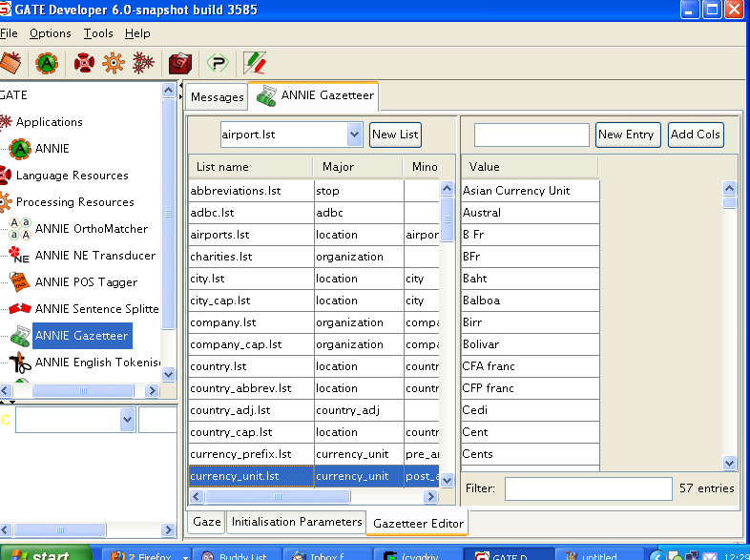Open the Options menu
The width and height of the screenshot is (750, 560).
pos(51,33)
